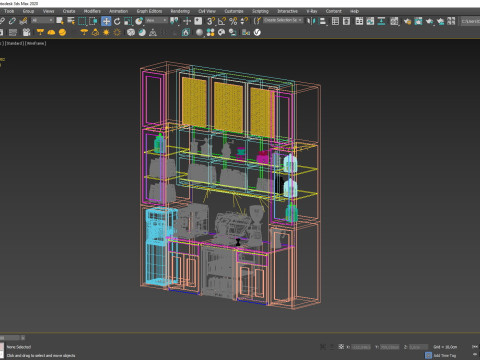480x360 pixels.
Task: Click the middle yellow cabinet panel
Action: click(229, 107)
